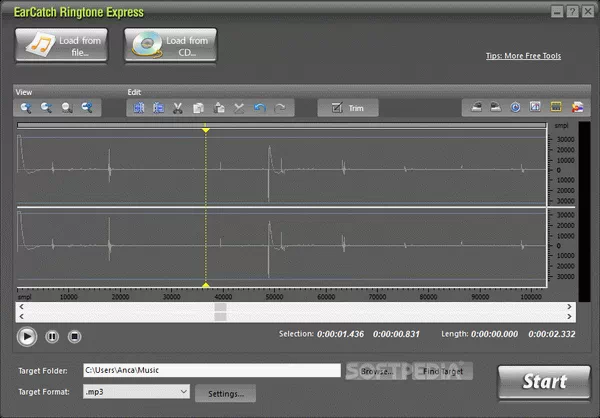Click the second blue waveform icon in Edit toolbar
This screenshot has height=418, width=600.
(x=158, y=108)
